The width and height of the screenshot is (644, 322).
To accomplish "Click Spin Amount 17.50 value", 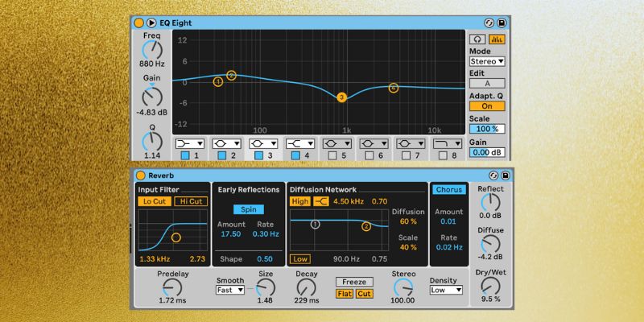I will pyautogui.click(x=231, y=234).
